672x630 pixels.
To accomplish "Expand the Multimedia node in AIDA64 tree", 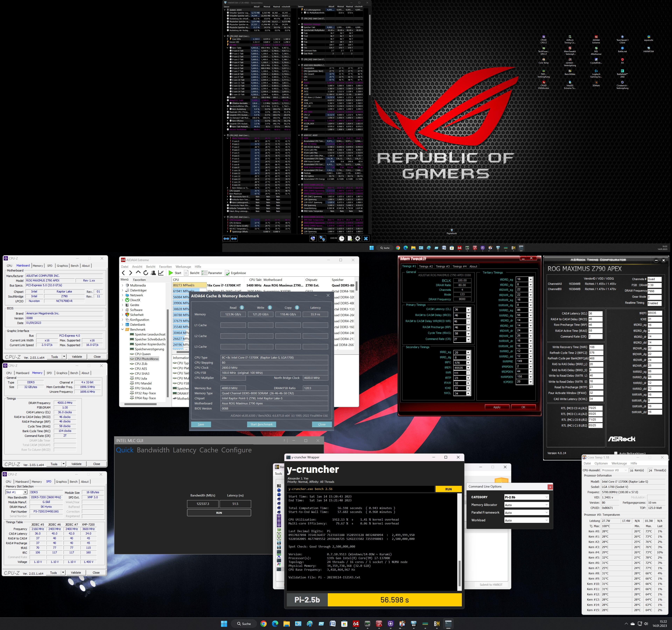I will click(122, 285).
